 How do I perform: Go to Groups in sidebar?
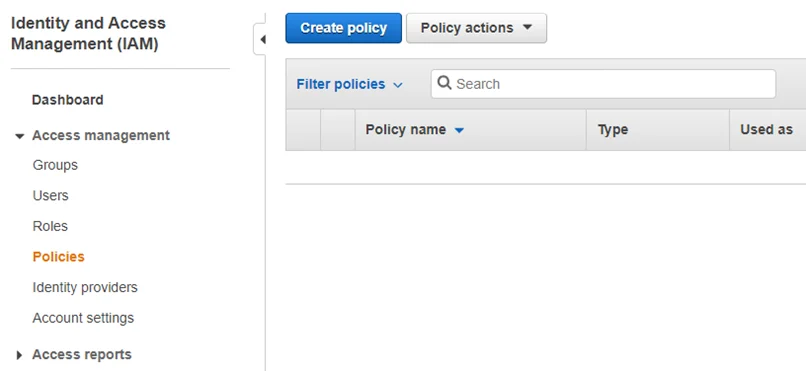point(55,165)
